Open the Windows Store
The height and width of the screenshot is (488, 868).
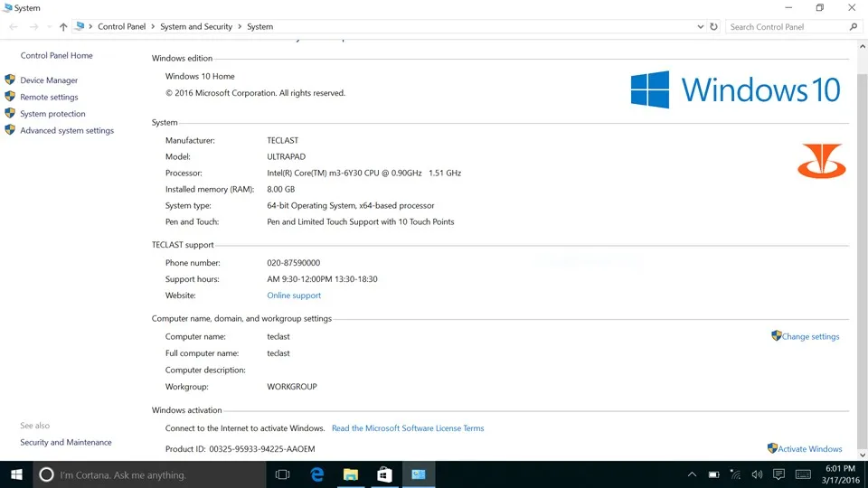click(x=385, y=474)
